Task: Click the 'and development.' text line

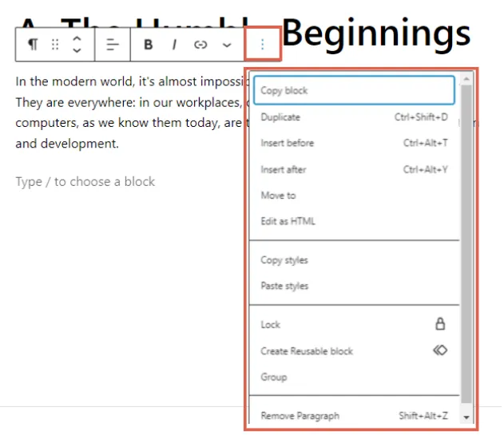Action: (x=67, y=144)
